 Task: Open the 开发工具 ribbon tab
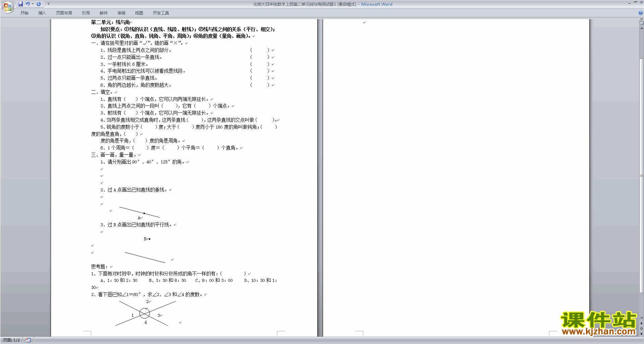tap(161, 13)
